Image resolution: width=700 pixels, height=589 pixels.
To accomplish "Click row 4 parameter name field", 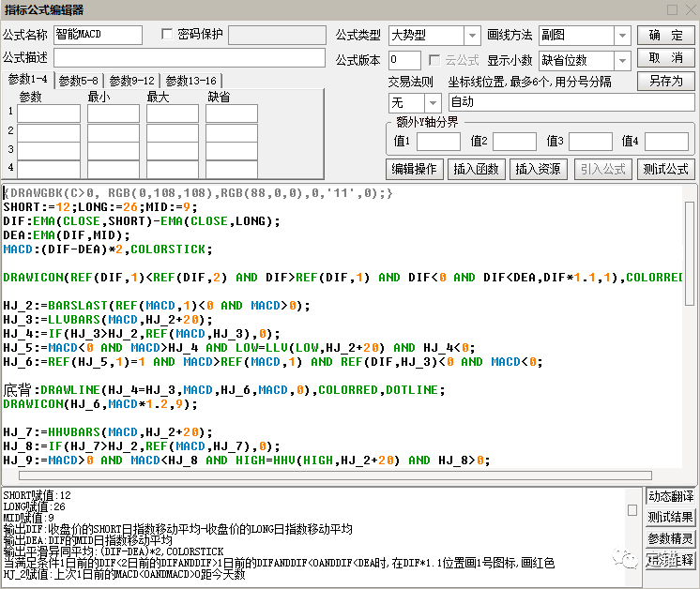I will click(49, 170).
